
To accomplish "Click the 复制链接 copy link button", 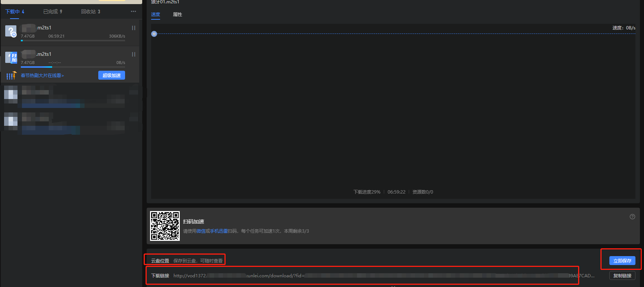I will (622, 276).
